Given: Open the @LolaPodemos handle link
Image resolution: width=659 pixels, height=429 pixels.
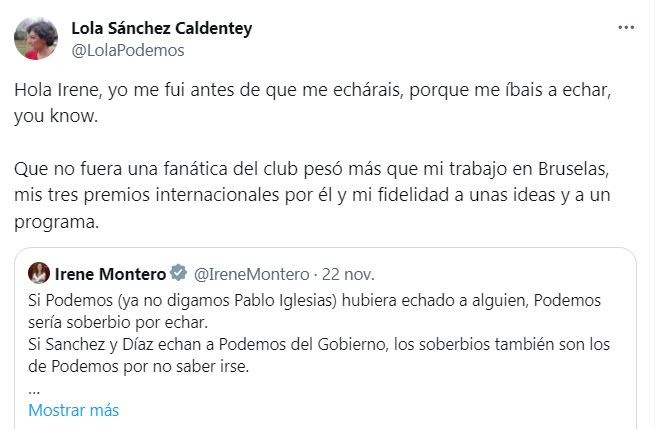Looking at the screenshot, I should tap(128, 50).
